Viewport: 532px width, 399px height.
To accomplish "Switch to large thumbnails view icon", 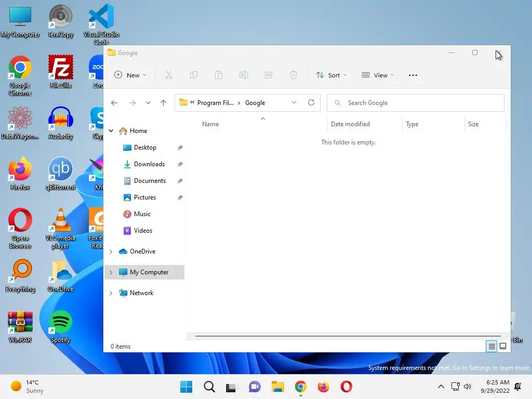I will tap(503, 346).
